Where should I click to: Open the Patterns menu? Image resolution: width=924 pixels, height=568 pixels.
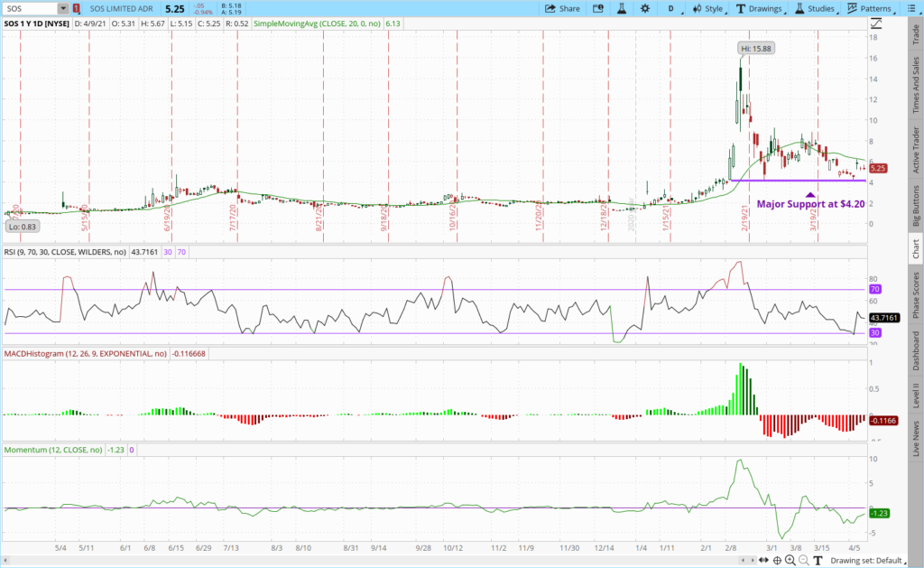[871, 9]
